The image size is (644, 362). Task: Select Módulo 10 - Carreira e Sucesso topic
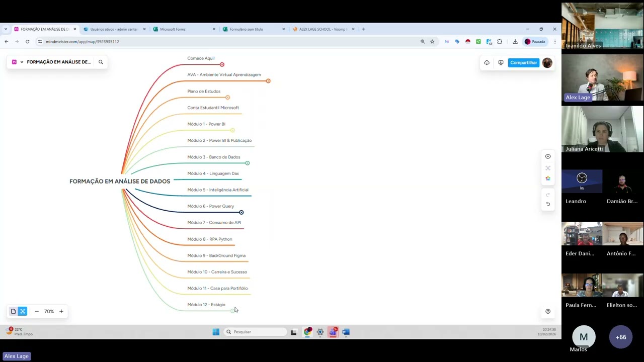[x=217, y=272]
